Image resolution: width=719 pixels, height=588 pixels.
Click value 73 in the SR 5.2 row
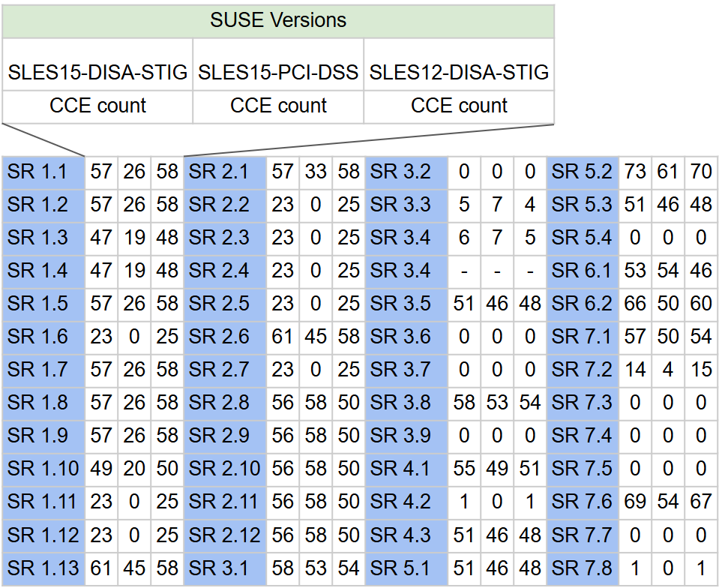point(635,172)
